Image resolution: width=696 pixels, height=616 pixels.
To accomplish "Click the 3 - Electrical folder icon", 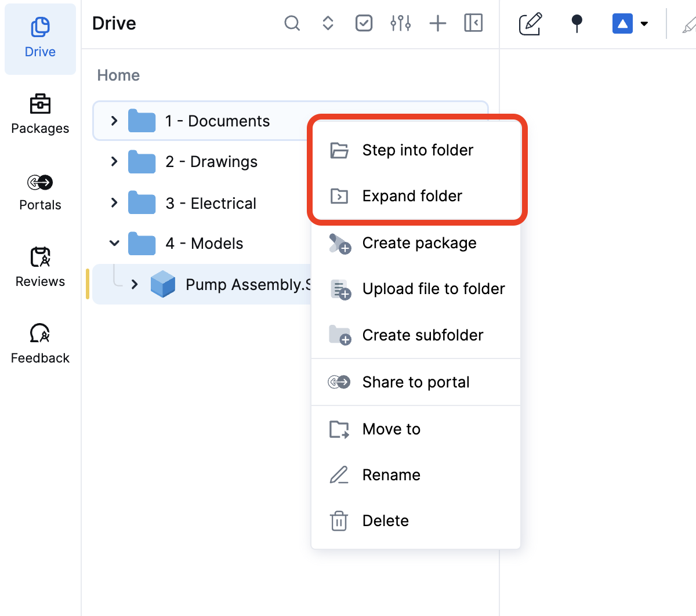I will click(x=142, y=203).
